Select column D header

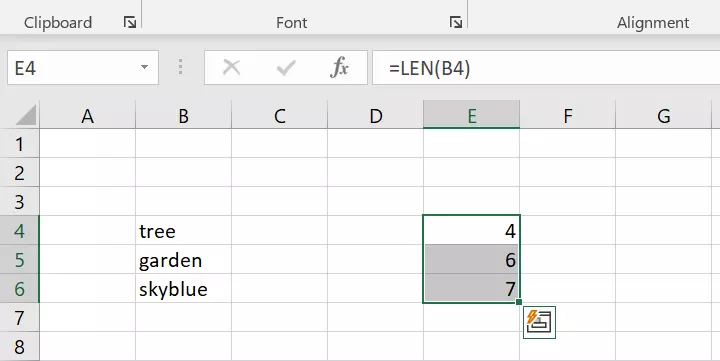(x=376, y=115)
